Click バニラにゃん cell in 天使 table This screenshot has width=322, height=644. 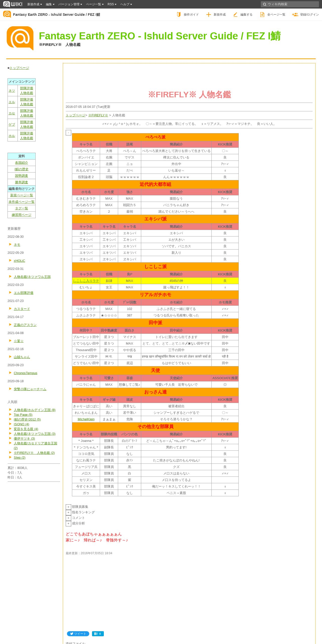(86, 385)
